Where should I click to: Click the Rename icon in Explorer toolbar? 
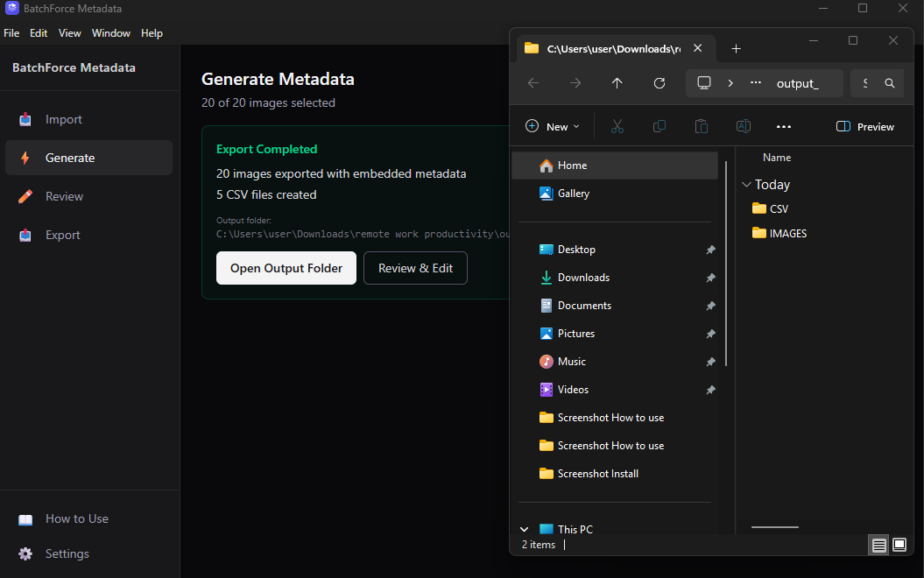point(744,126)
